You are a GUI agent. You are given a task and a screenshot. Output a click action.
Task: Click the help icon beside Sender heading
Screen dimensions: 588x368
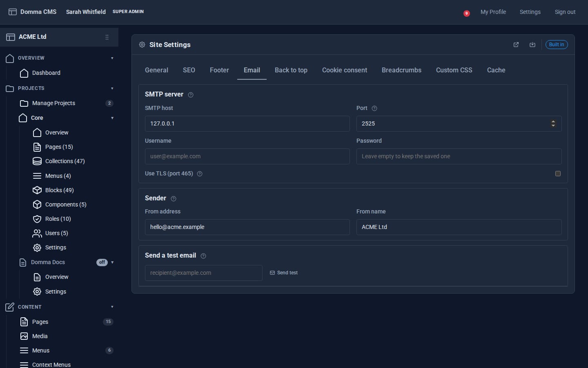[174, 199]
